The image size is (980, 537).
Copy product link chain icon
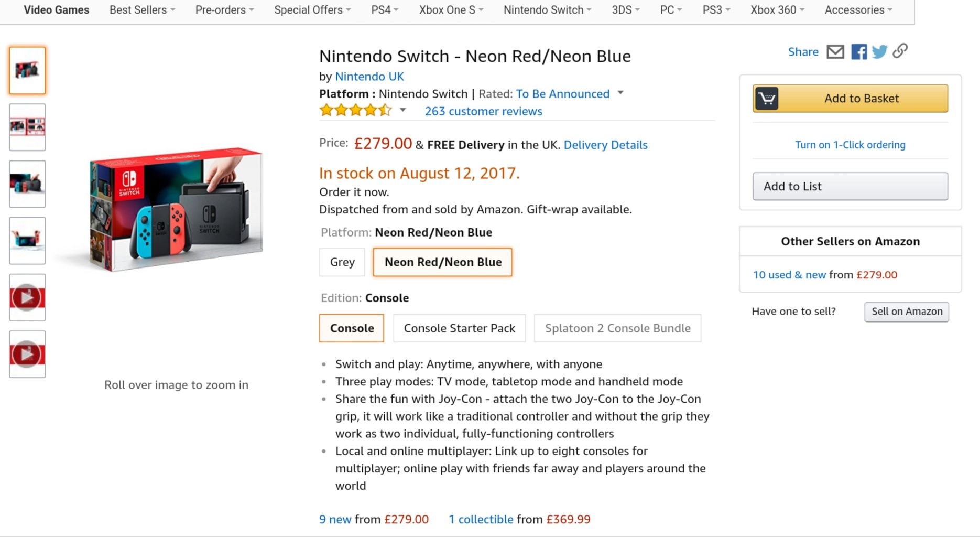coord(900,51)
